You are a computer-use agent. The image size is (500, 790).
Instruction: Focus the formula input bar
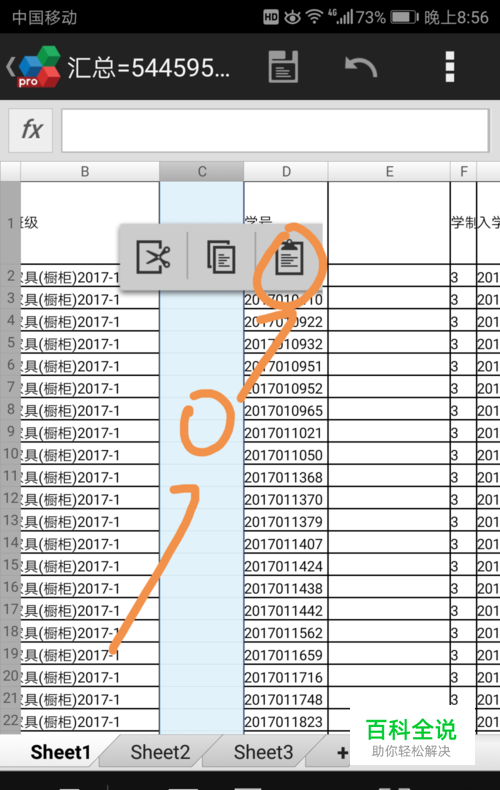(x=275, y=130)
